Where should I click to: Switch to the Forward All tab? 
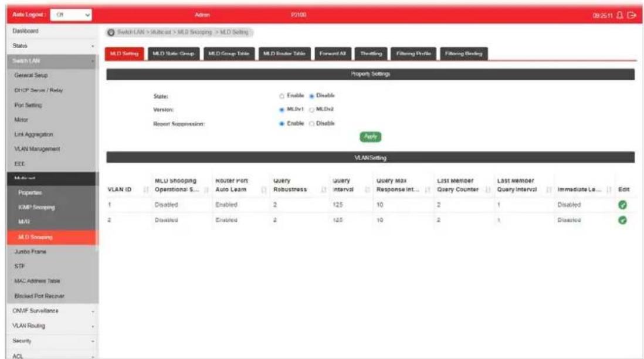(x=333, y=54)
